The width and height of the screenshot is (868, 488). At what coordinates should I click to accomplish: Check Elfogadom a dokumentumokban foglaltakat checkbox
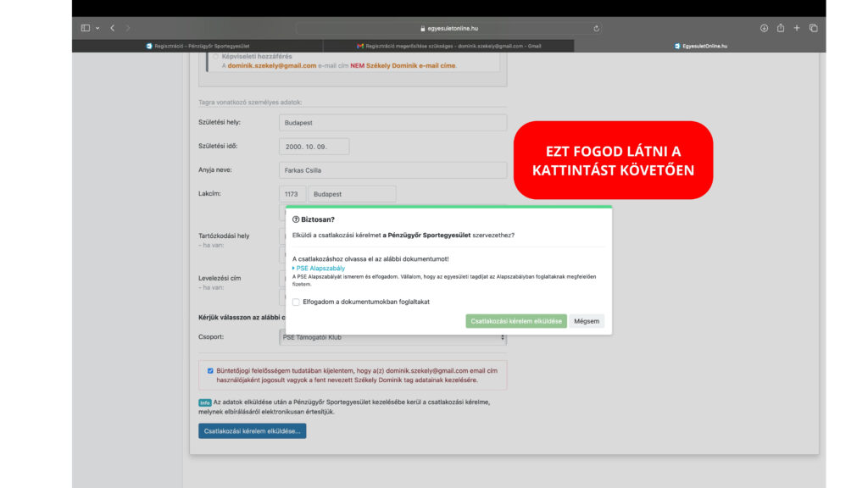(x=296, y=302)
